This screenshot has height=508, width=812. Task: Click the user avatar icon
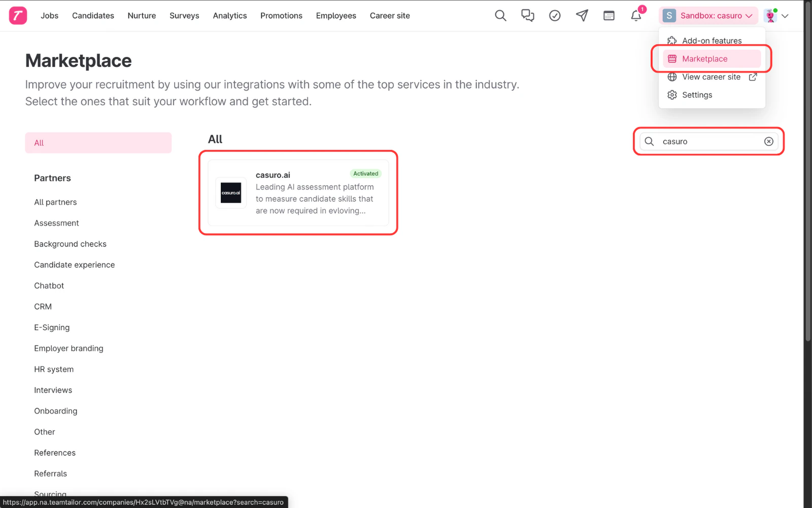coord(770,16)
